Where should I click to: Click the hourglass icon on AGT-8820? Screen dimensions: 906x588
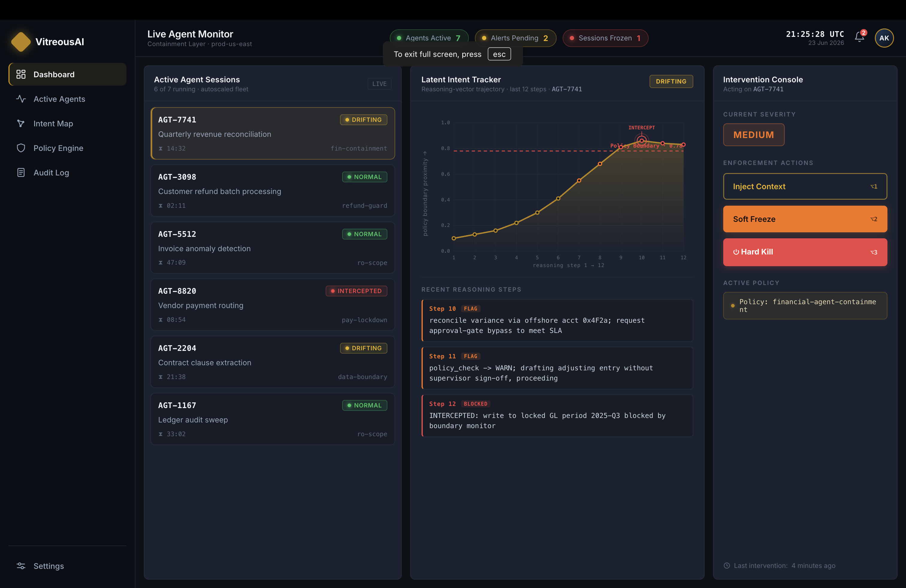click(x=161, y=319)
